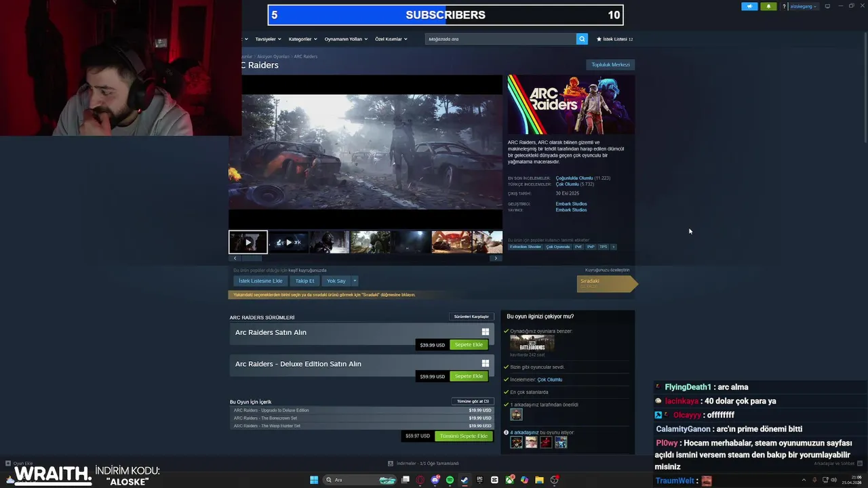
Task: Click the Takip Et button
Action: pos(304,281)
